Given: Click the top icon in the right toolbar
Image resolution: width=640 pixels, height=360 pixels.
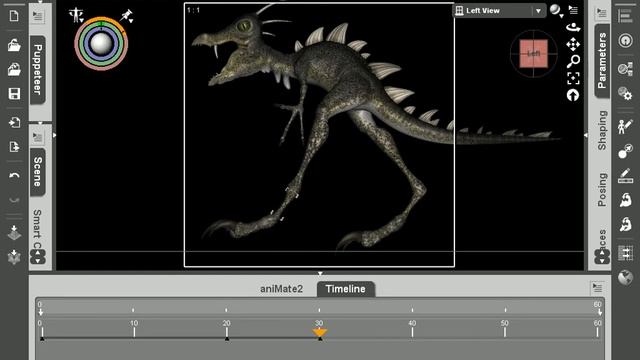Looking at the screenshot, I should click(625, 16).
